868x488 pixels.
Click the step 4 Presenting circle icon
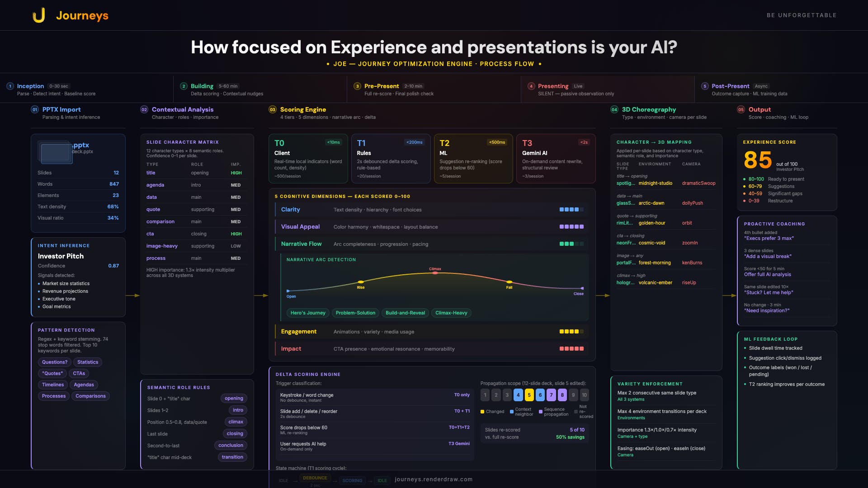[531, 86]
